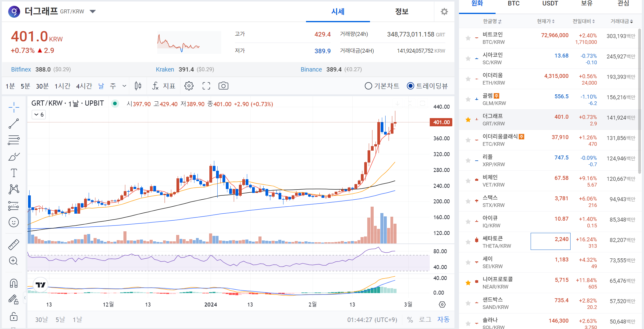Open the emoji icons tool
The width and height of the screenshot is (644, 329).
pyautogui.click(x=14, y=222)
